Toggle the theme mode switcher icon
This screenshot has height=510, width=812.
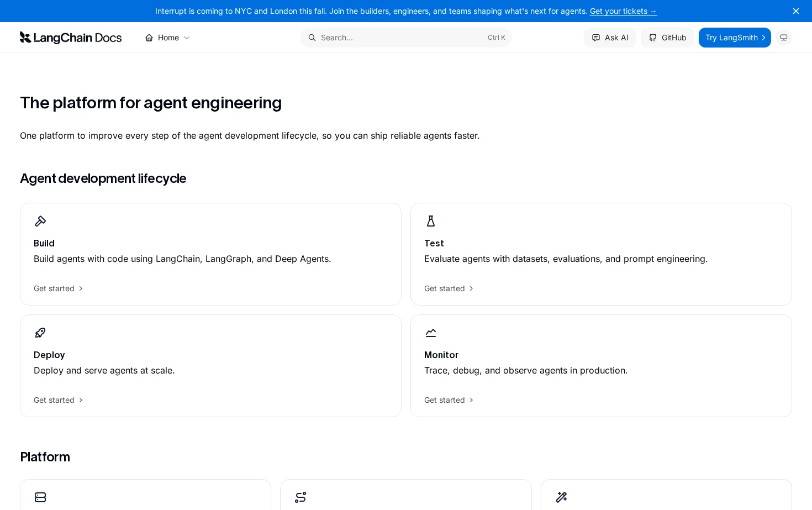(x=784, y=38)
